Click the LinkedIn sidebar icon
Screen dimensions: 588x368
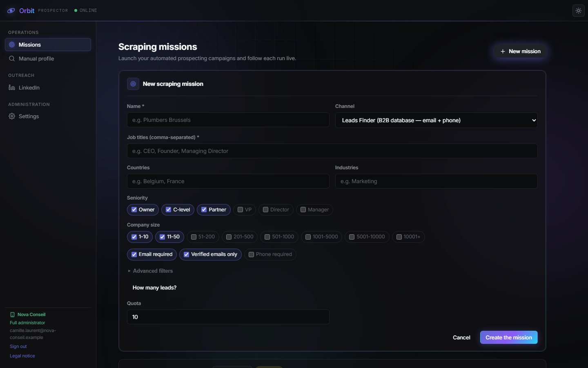tap(12, 88)
